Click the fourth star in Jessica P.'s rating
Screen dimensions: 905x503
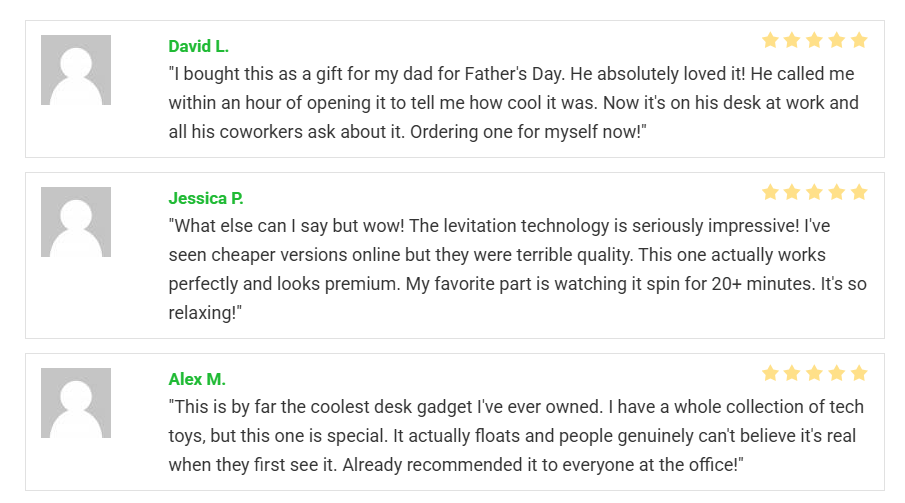tap(836, 192)
